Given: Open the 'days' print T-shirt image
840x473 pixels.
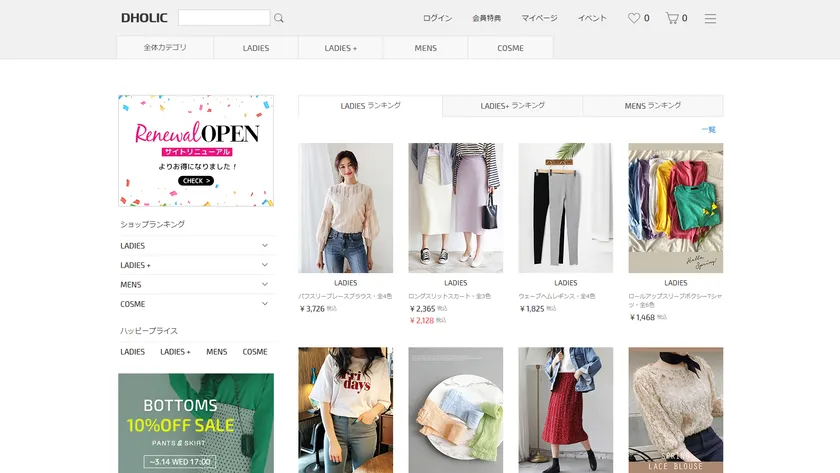Looking at the screenshot, I should [346, 410].
